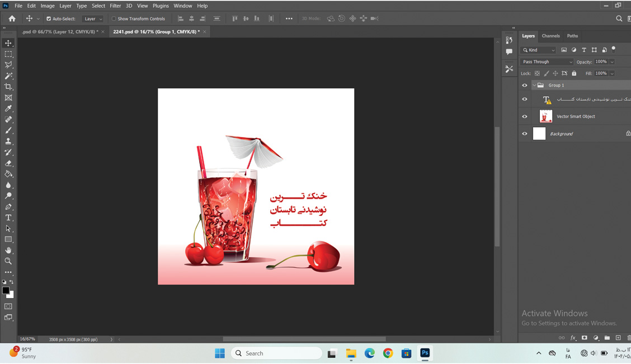This screenshot has width=631, height=364.
Task: Select the Blur tool
Action: [8, 185]
